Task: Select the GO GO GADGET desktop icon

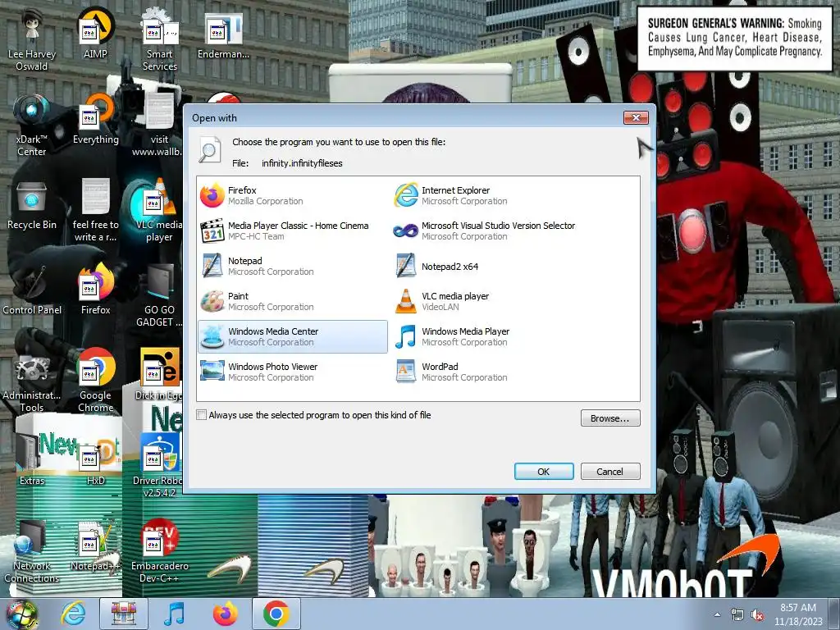Action: click(x=159, y=295)
